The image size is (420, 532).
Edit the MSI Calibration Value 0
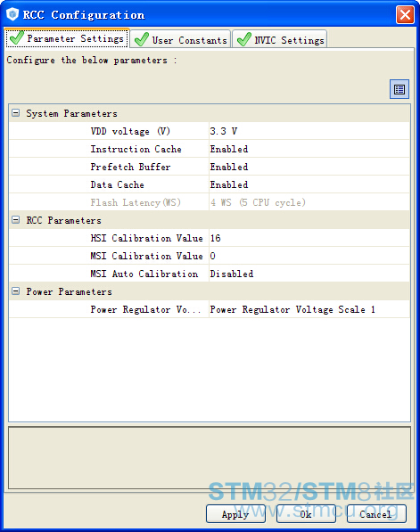[x=309, y=256]
